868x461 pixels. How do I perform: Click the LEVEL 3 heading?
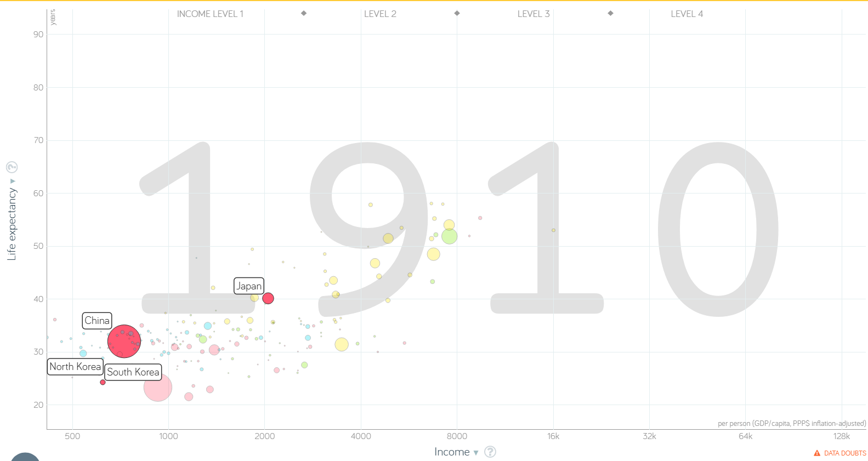534,14
